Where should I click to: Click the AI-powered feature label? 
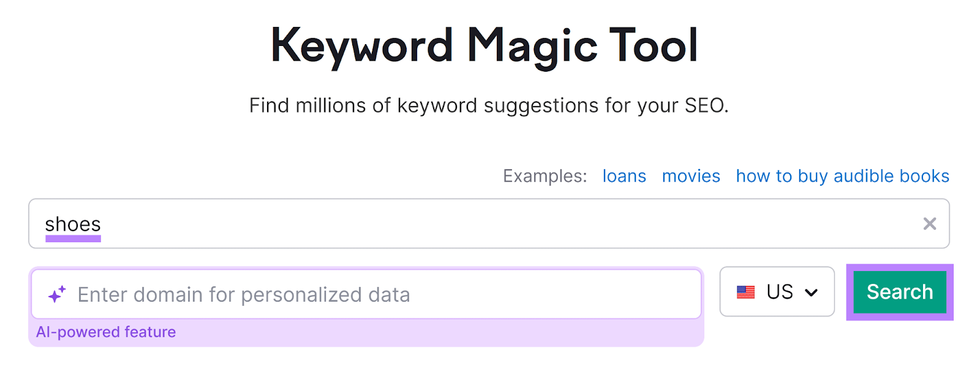[x=107, y=332]
